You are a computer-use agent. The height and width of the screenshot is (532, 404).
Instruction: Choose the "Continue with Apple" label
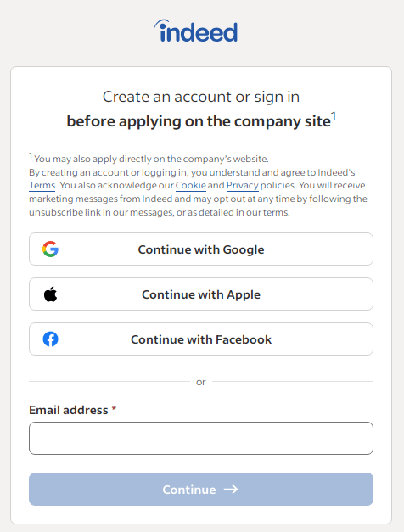(x=201, y=294)
